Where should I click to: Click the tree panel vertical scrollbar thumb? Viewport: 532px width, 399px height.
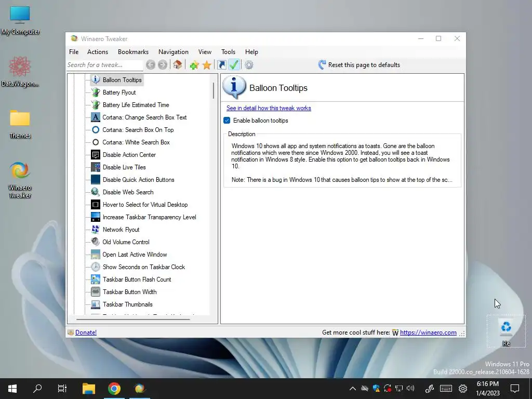tap(214, 90)
